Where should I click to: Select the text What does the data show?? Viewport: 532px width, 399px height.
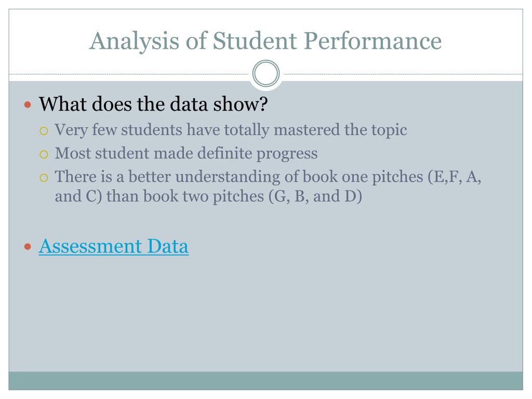coord(153,104)
